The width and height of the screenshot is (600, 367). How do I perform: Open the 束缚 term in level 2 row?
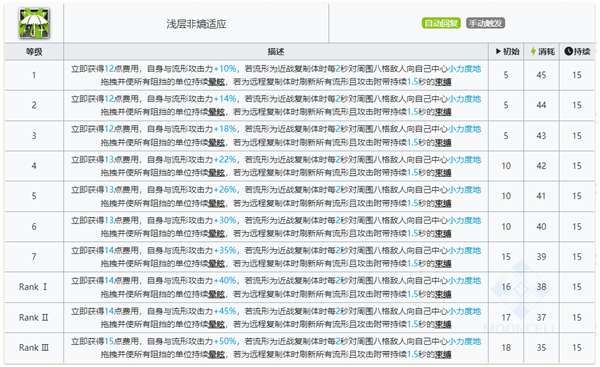coord(443,112)
